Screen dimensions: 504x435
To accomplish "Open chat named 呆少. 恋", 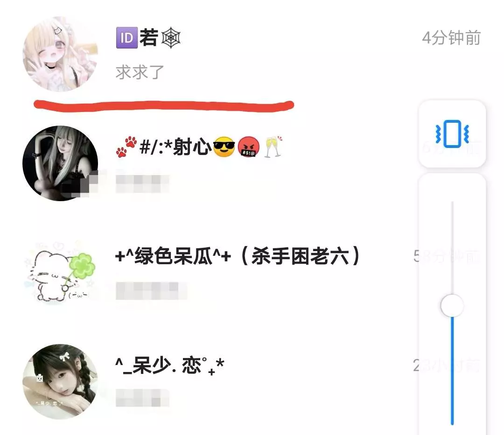I will [170, 365].
